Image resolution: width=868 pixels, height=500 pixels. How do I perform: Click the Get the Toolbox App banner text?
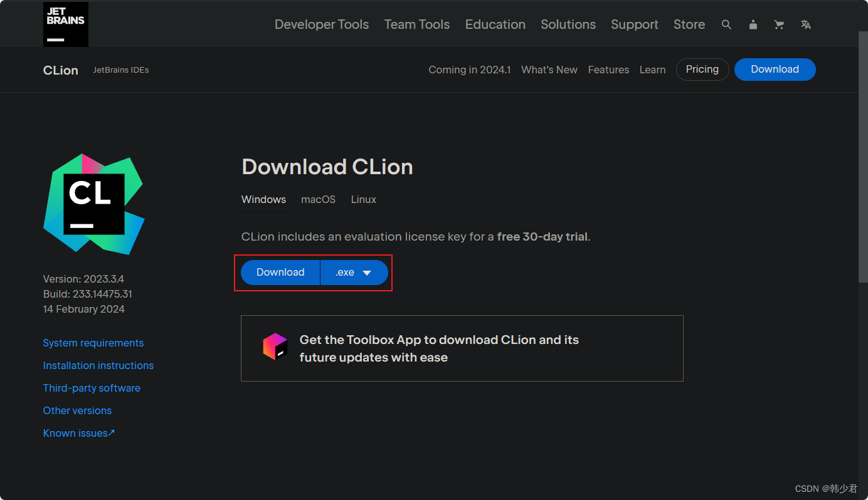[439, 348]
